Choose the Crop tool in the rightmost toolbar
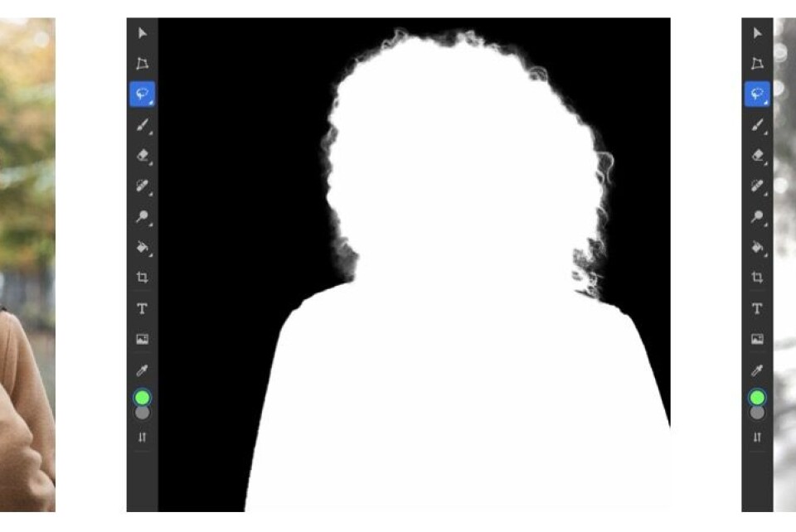 (757, 278)
